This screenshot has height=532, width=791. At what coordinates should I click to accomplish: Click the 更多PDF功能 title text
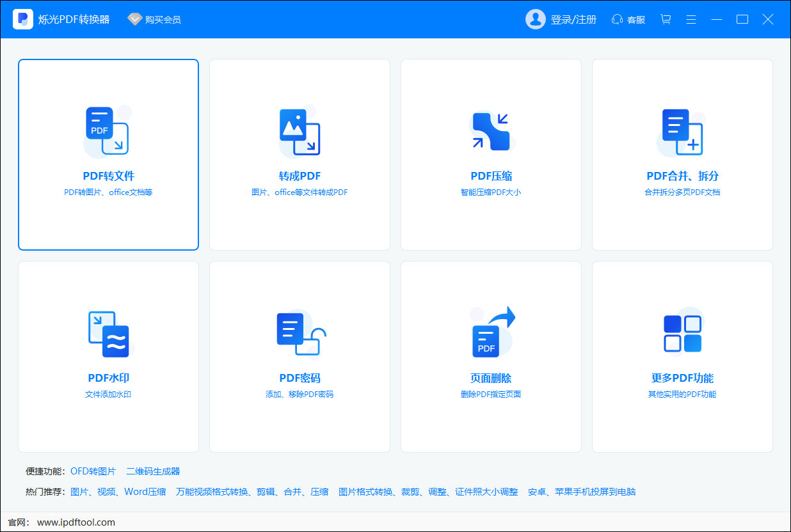pos(682,378)
